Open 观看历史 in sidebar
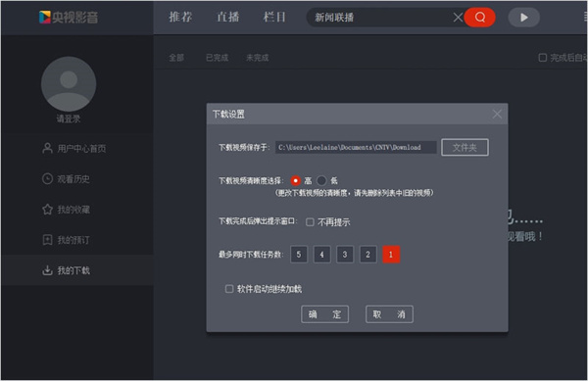Viewport: 588px width, 381px height. point(76,178)
